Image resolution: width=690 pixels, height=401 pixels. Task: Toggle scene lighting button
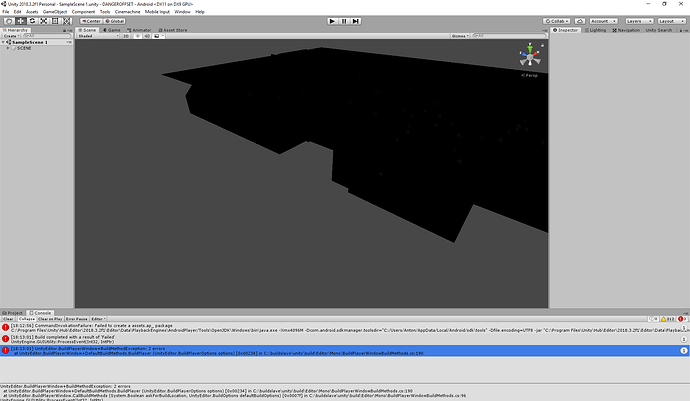click(x=137, y=36)
